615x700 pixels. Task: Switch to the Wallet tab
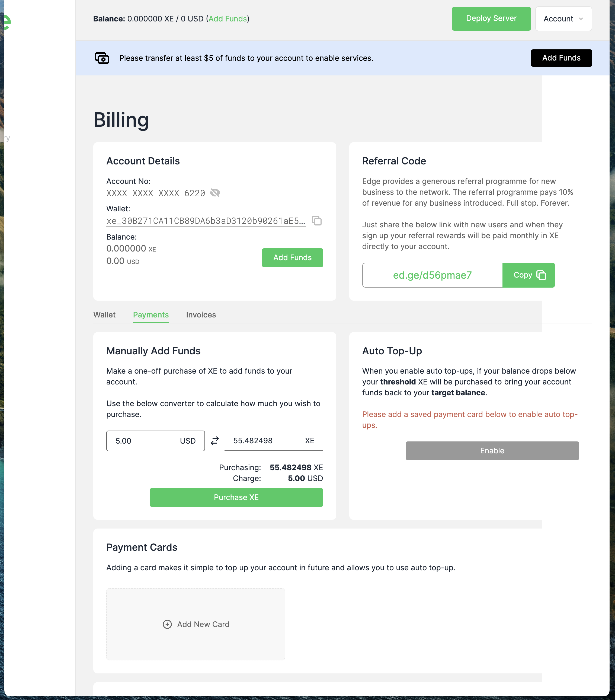coord(104,315)
